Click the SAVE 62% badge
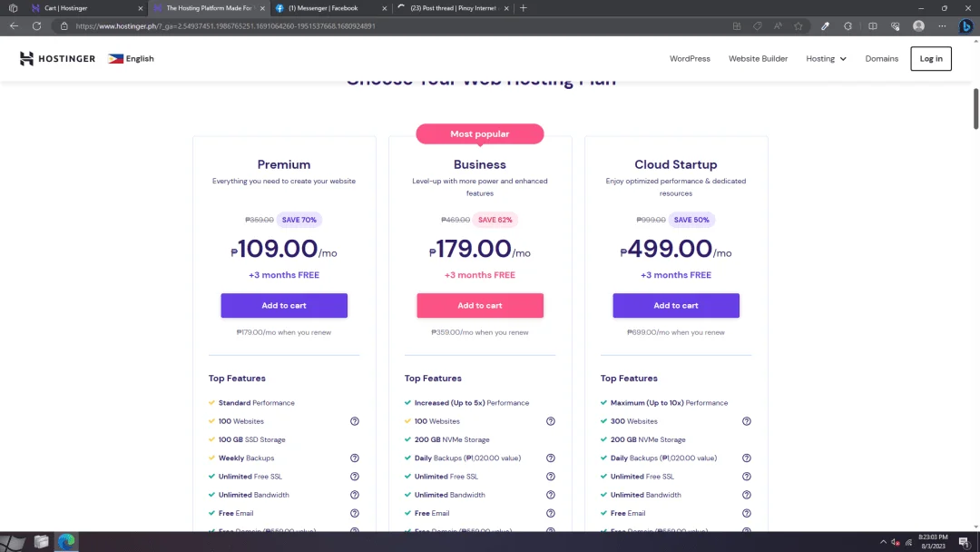The width and height of the screenshot is (980, 552). pyautogui.click(x=495, y=220)
